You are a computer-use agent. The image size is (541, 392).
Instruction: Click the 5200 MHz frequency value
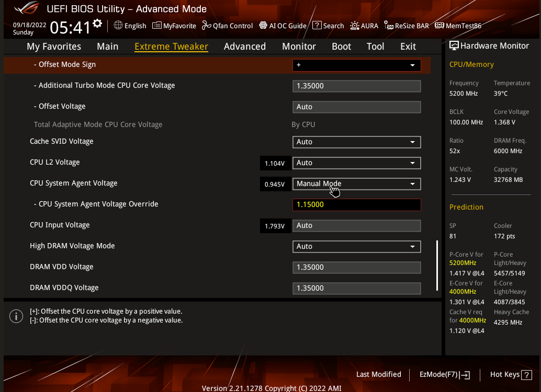[464, 94]
